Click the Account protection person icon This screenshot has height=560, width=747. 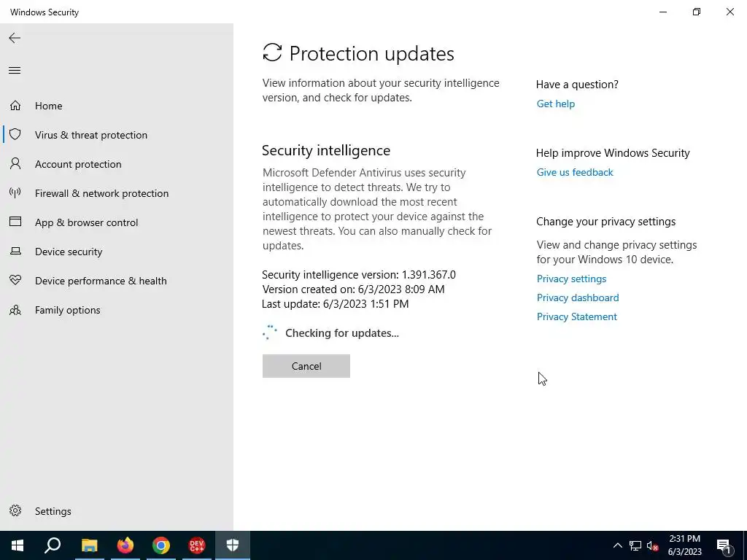tap(15, 164)
